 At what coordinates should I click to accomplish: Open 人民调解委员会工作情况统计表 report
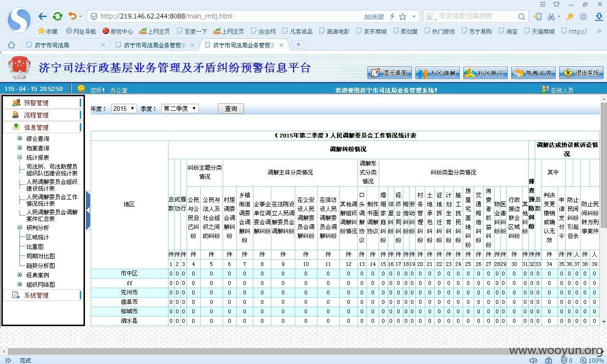click(52, 200)
